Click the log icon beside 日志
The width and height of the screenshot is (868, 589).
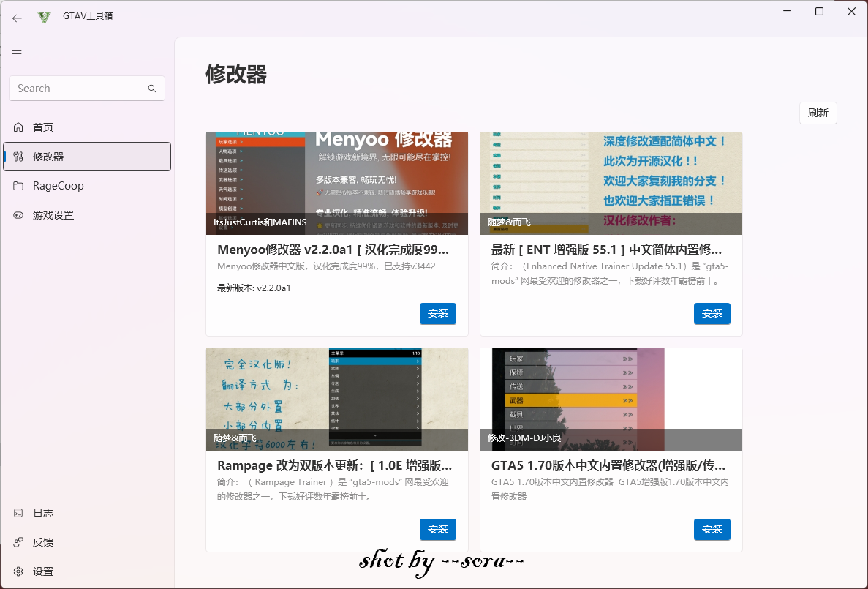pyautogui.click(x=18, y=513)
